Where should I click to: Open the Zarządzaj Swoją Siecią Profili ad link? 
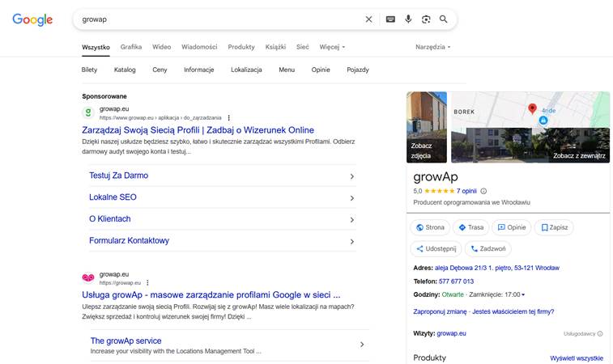point(198,130)
